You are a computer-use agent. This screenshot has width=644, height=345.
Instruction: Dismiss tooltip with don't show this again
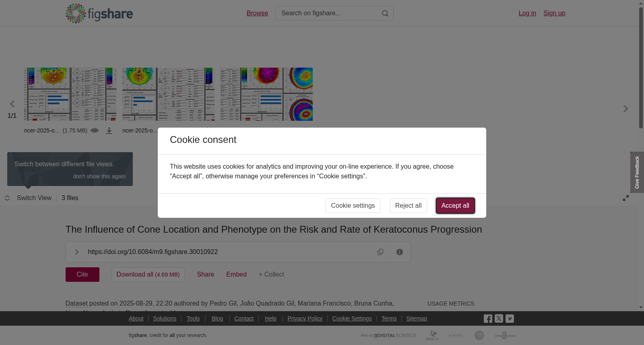pos(99,176)
